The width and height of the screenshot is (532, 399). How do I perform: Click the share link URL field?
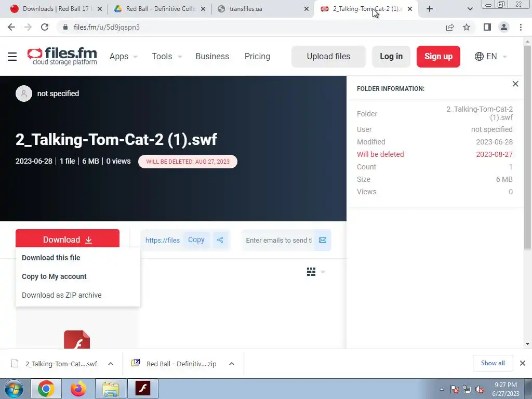tap(162, 240)
